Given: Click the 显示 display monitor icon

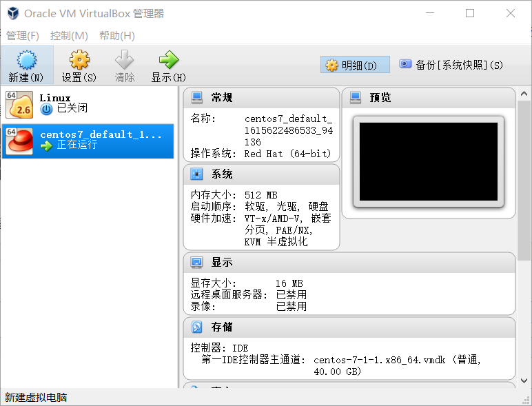Looking at the screenshot, I should (x=197, y=263).
